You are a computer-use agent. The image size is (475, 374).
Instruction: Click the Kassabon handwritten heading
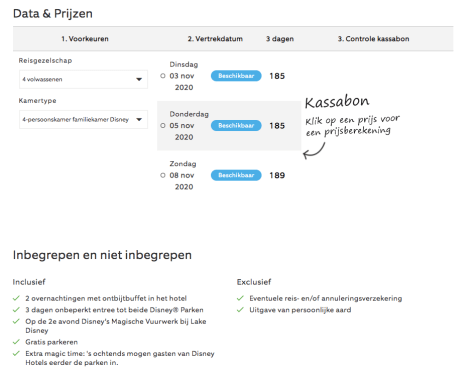[x=337, y=101]
